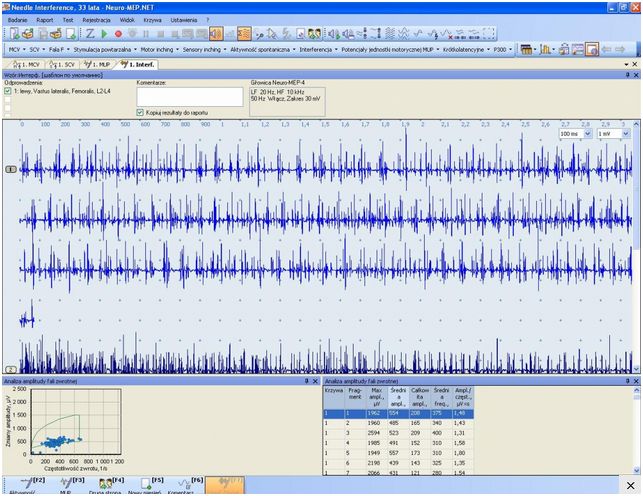This screenshot has width=643, height=496.
Task: Click the red record button in toolbar
Action: tap(118, 34)
